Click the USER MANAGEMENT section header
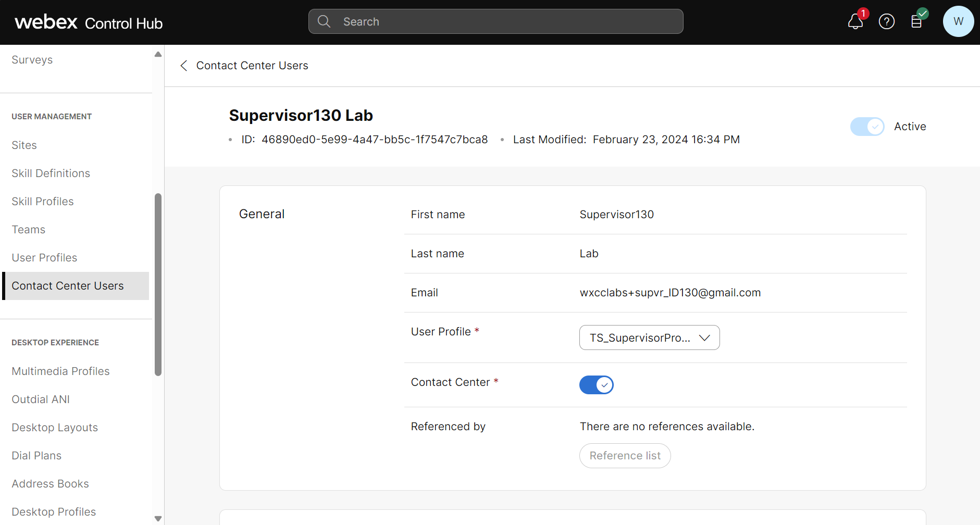Screen dimensions: 980x525 coord(52,117)
